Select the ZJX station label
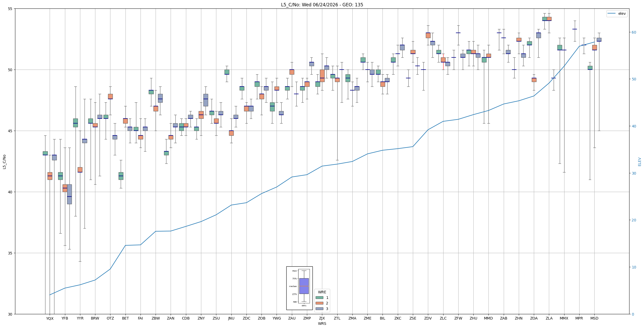 point(322,318)
